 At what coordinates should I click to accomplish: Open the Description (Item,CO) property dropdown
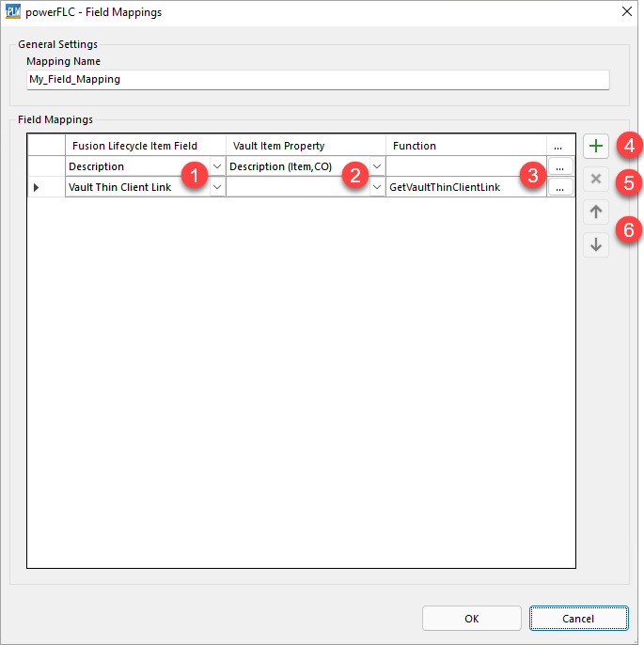[x=377, y=166]
